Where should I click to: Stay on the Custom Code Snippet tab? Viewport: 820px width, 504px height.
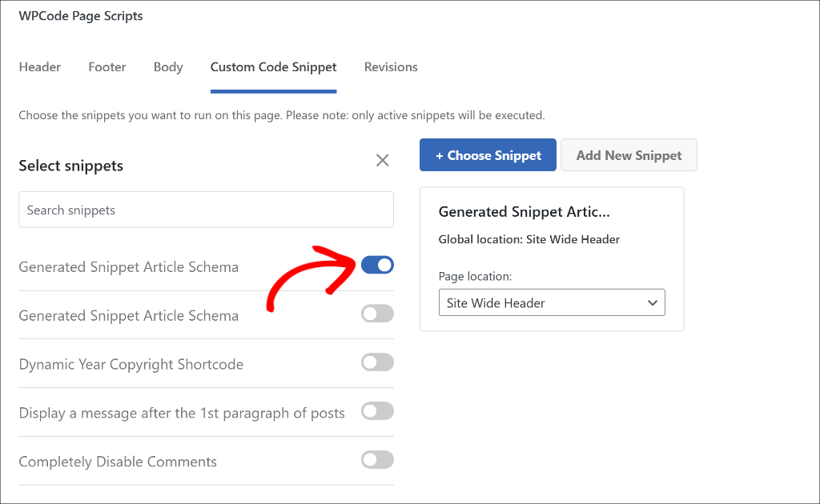[273, 67]
